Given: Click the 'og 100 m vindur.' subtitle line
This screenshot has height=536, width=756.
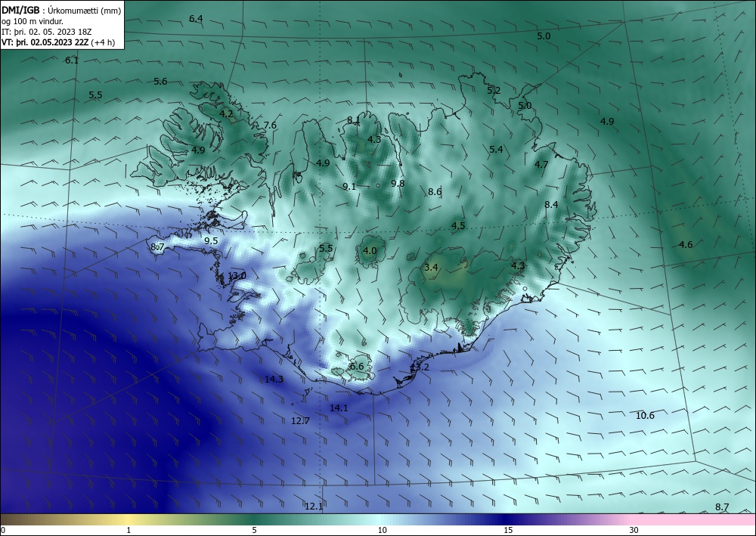Looking at the screenshot, I should coord(33,21).
